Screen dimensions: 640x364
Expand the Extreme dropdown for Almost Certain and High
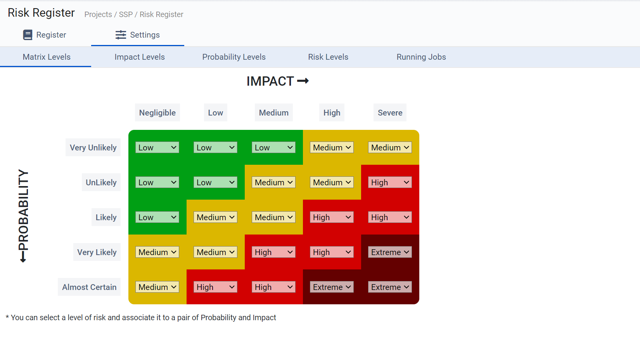[332, 287]
